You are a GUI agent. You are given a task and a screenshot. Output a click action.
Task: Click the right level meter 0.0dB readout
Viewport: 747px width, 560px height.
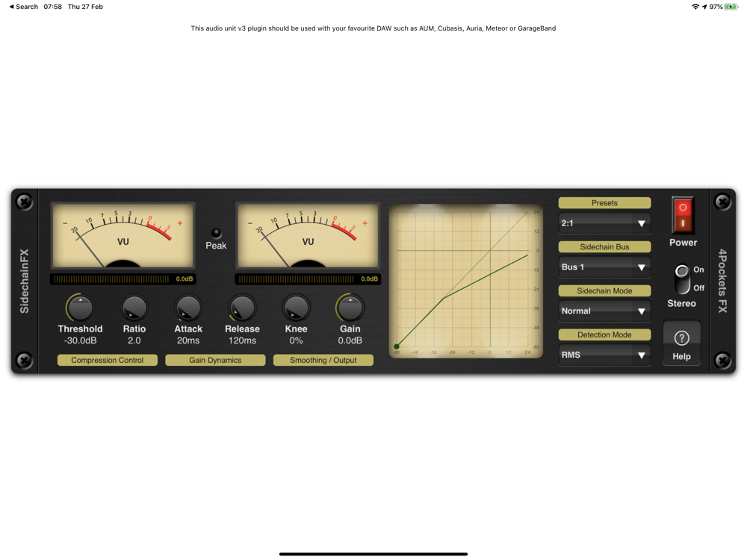pos(369,279)
